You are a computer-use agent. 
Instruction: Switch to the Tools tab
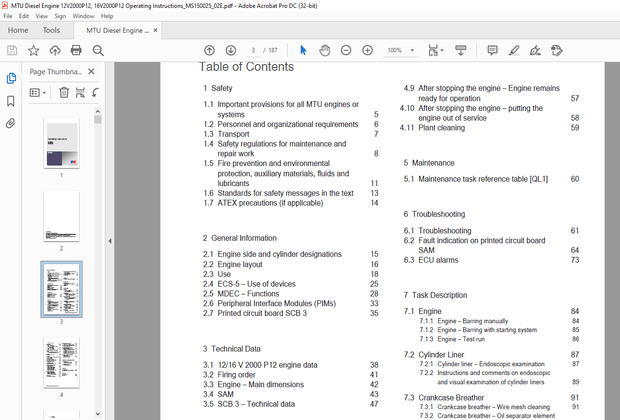coord(51,30)
